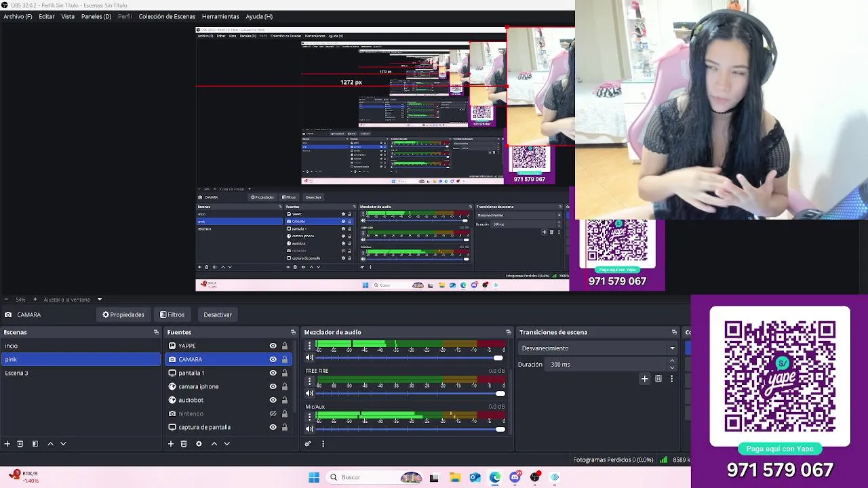Select the incio scene
The height and width of the screenshot is (488, 868).
point(81,346)
